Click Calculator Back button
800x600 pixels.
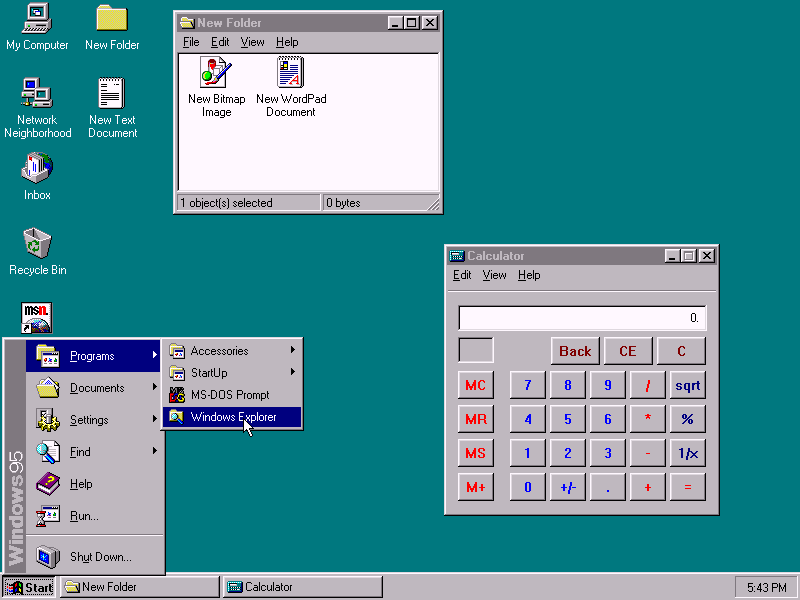tap(575, 351)
